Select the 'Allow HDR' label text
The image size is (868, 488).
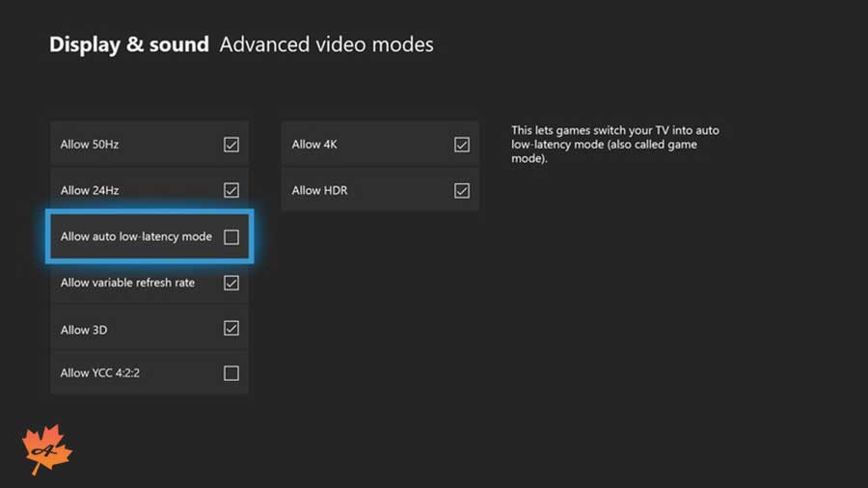point(319,190)
